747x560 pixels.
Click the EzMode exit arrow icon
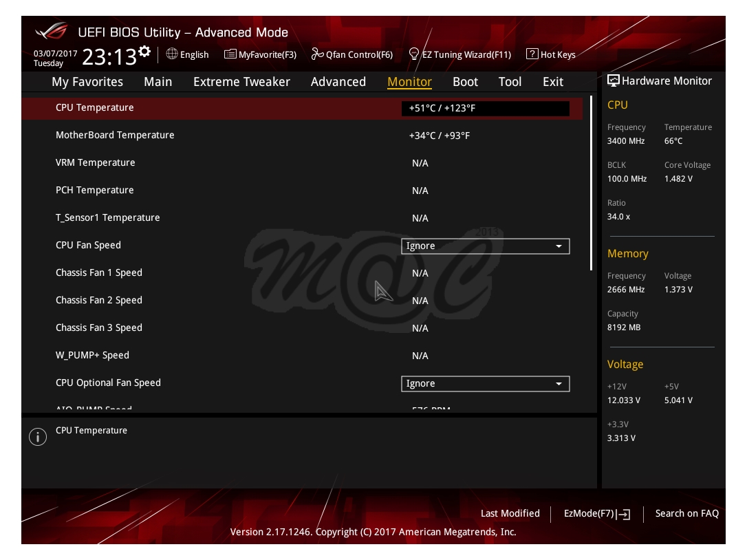(x=624, y=514)
